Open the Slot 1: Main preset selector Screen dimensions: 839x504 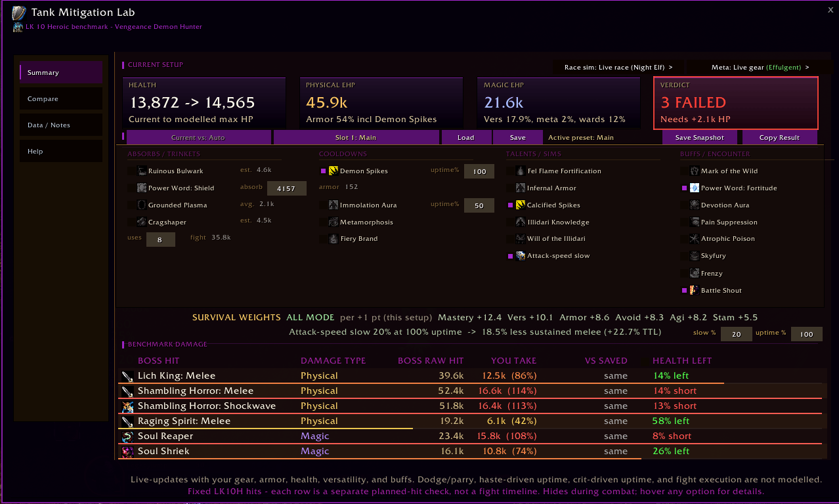point(356,137)
